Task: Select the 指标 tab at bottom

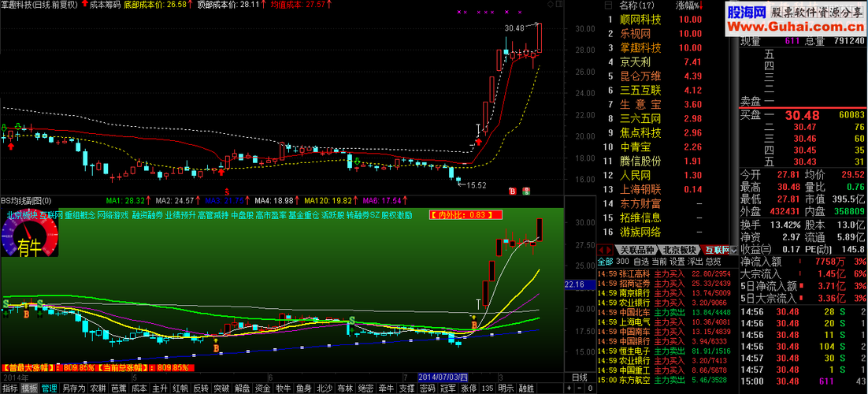Action: click(x=10, y=388)
